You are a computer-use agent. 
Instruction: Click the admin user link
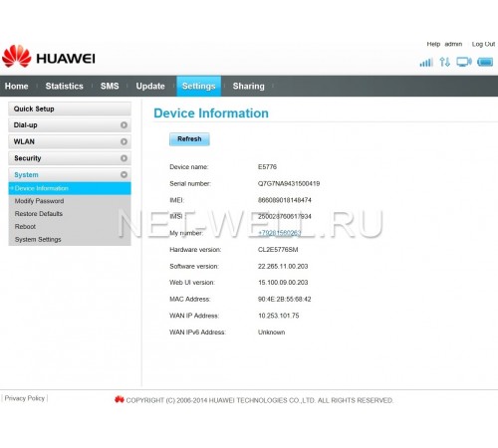coord(453,44)
